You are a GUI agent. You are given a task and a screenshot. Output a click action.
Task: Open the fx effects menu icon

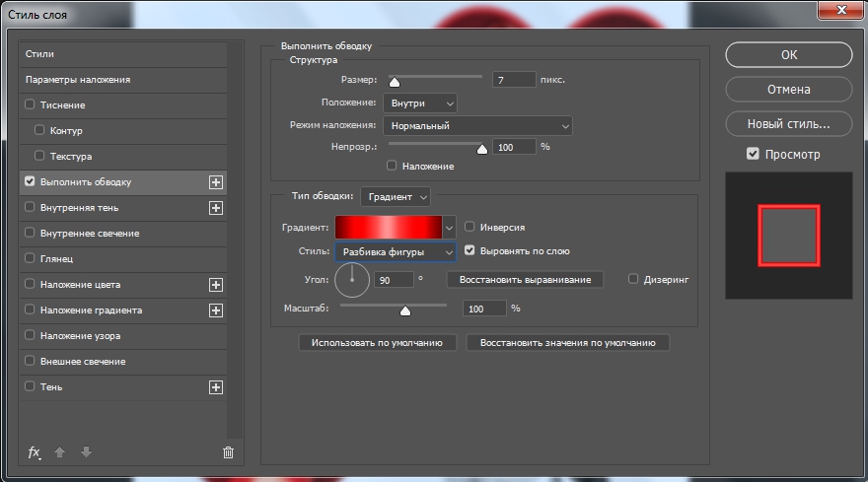(34, 452)
